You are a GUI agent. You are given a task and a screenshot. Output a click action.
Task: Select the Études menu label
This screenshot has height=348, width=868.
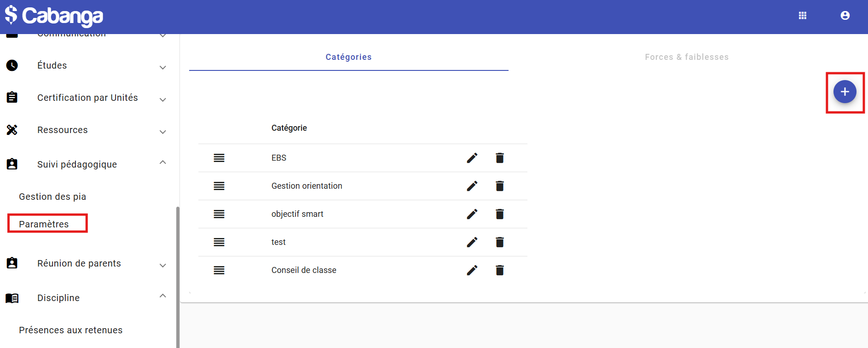[x=52, y=65]
